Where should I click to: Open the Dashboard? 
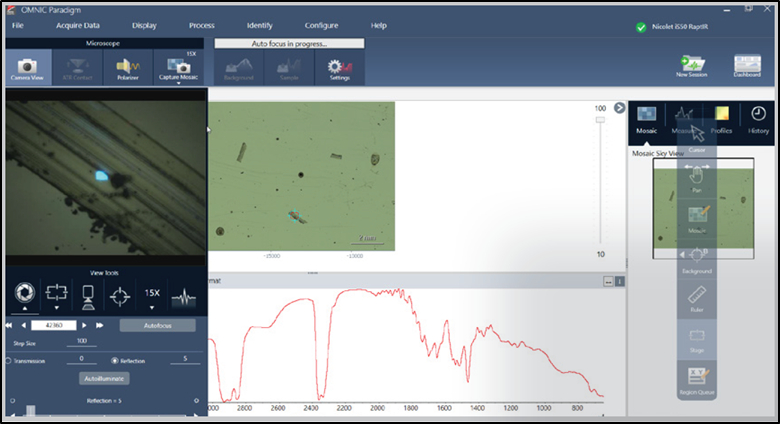(747, 66)
